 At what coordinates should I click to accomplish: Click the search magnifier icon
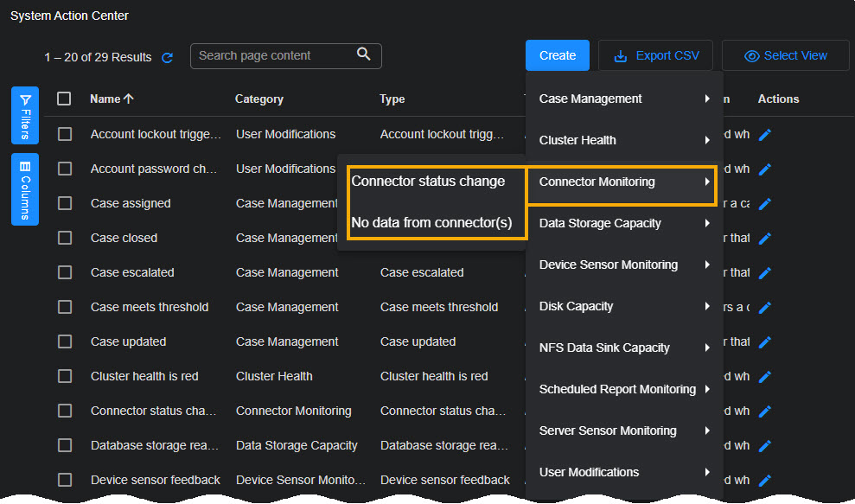[364, 55]
